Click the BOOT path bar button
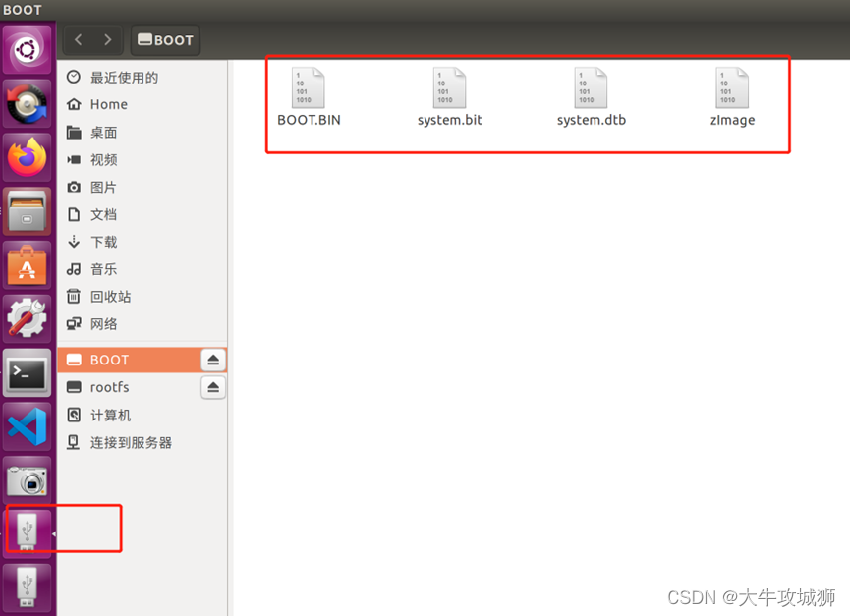850x616 pixels. click(165, 40)
